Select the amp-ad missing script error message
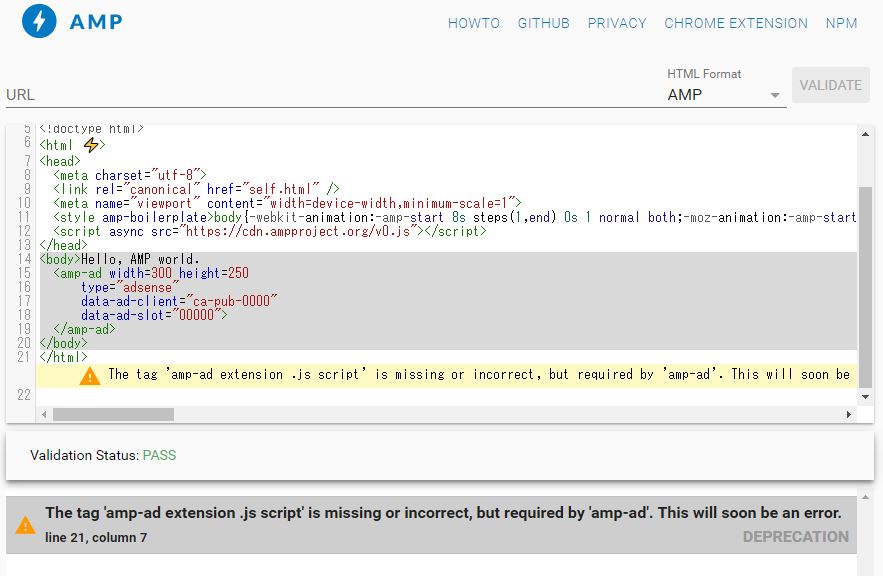 tap(443, 512)
